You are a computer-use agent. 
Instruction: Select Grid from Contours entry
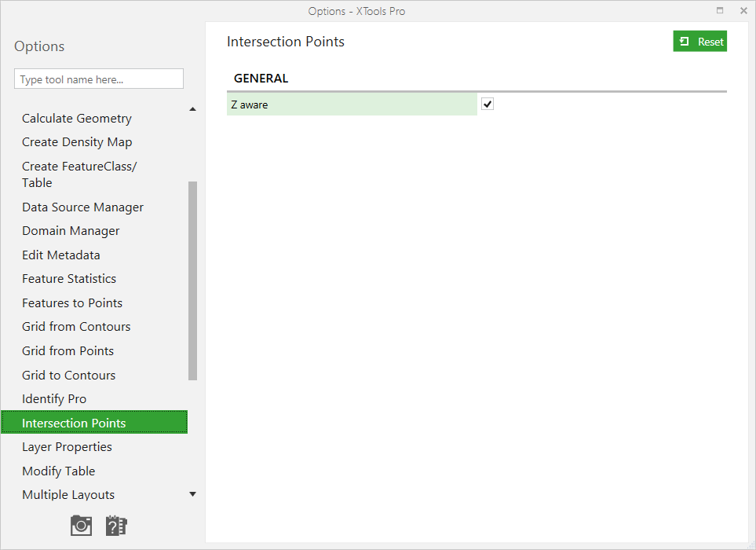tap(76, 327)
